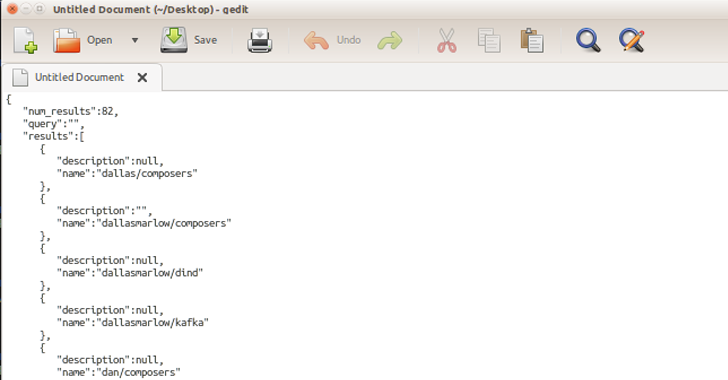
Task: Open Find with the magnifier icon
Action: [588, 40]
